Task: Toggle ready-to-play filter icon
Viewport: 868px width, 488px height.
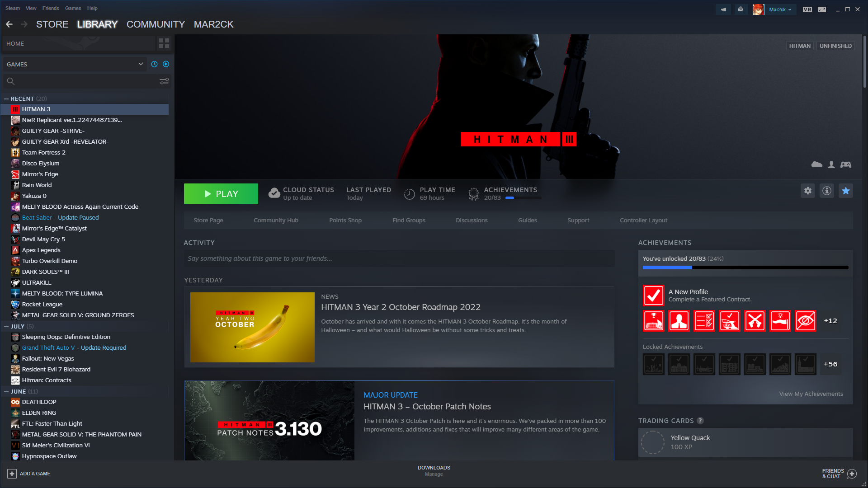Action: click(x=166, y=64)
